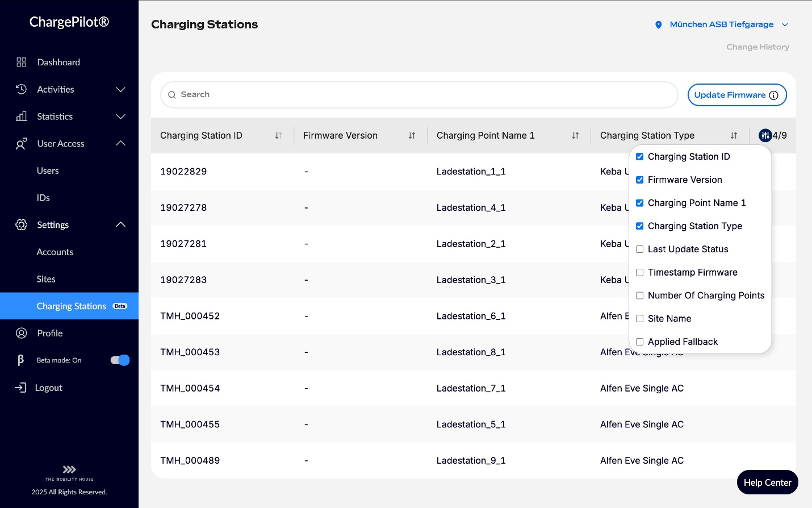Click the info icon in Update Firmware

[773, 95]
